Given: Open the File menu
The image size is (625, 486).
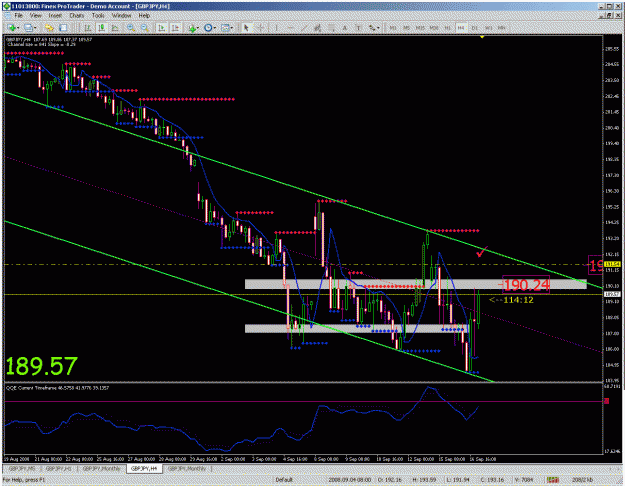Looking at the screenshot, I should click(18, 16).
